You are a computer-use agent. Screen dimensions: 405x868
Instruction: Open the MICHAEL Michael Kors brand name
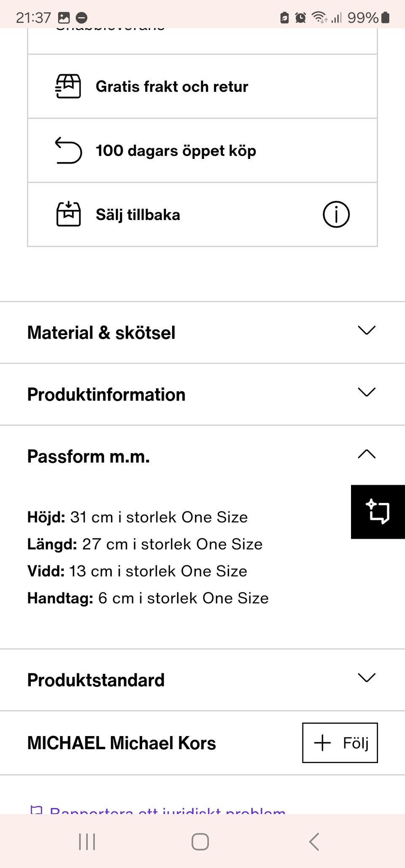point(121,743)
